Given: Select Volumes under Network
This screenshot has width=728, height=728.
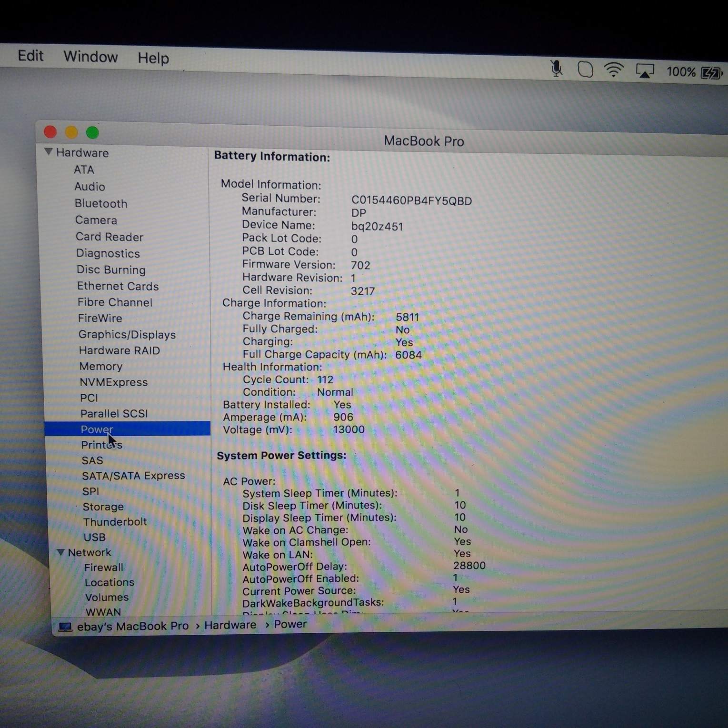Looking at the screenshot, I should [107, 597].
